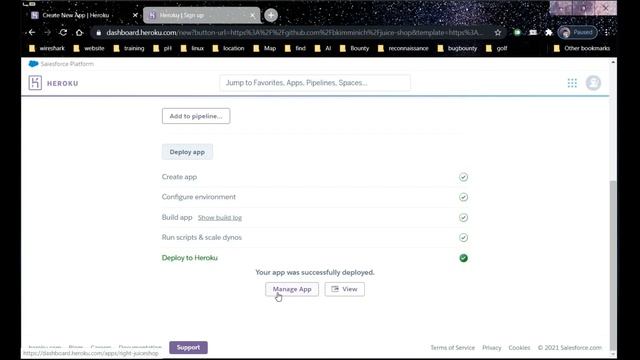Click the View button
640x360 pixels.
click(344, 289)
